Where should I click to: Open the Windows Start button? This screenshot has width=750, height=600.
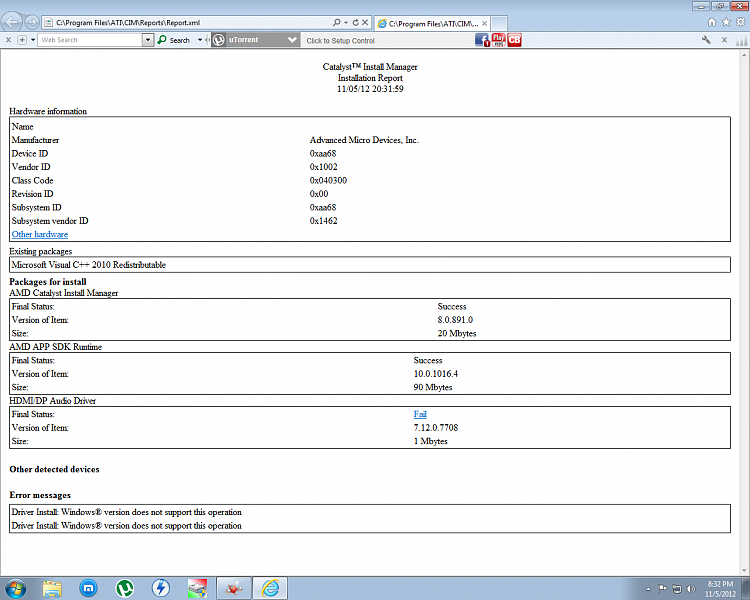click(x=15, y=588)
